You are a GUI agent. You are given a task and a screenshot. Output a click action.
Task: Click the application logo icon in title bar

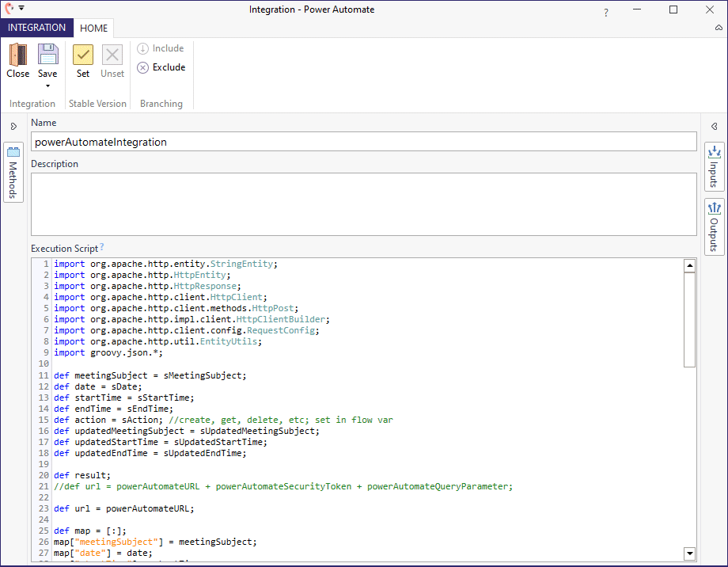9,8
